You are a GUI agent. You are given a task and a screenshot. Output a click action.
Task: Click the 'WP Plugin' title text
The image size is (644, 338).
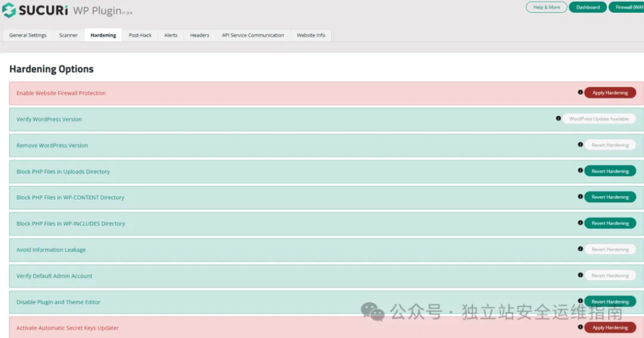pyautogui.click(x=97, y=11)
